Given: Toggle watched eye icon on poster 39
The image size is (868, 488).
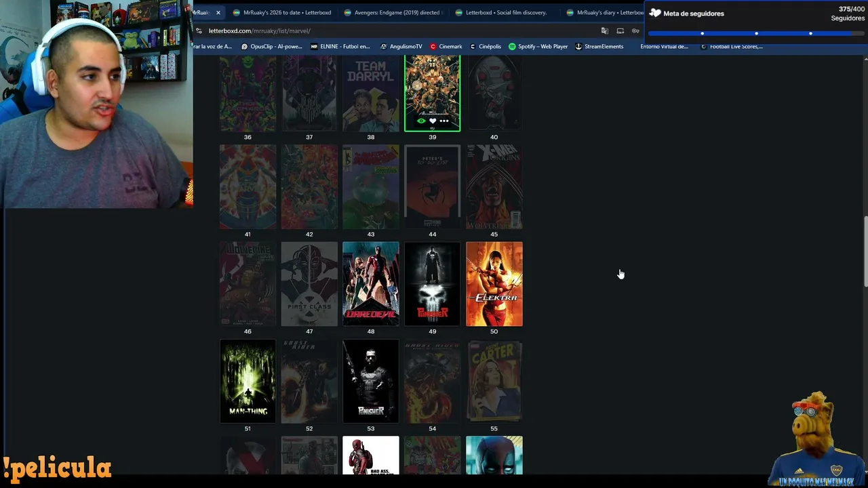Looking at the screenshot, I should [421, 121].
